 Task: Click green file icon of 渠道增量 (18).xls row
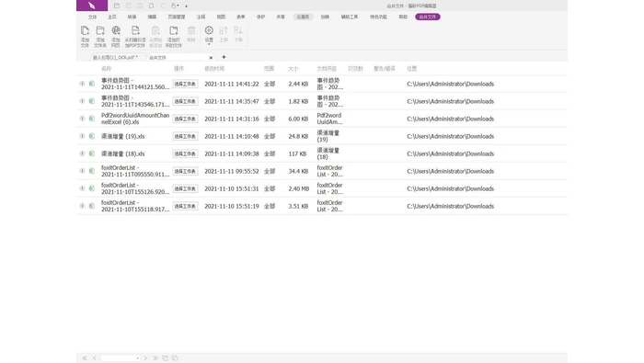[92, 153]
